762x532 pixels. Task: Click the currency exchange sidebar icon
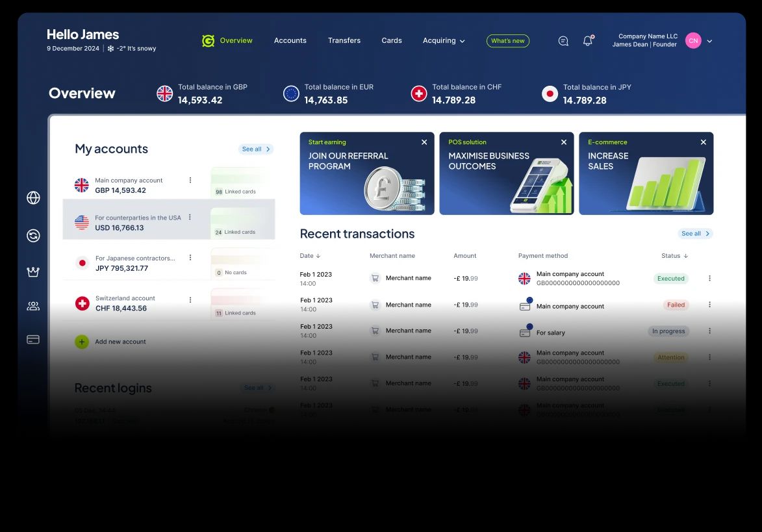click(33, 236)
